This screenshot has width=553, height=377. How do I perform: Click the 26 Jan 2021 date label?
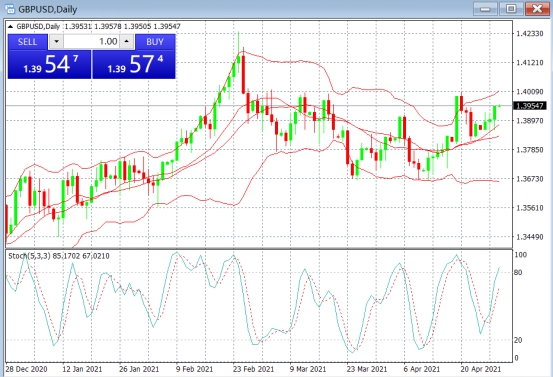(139, 369)
